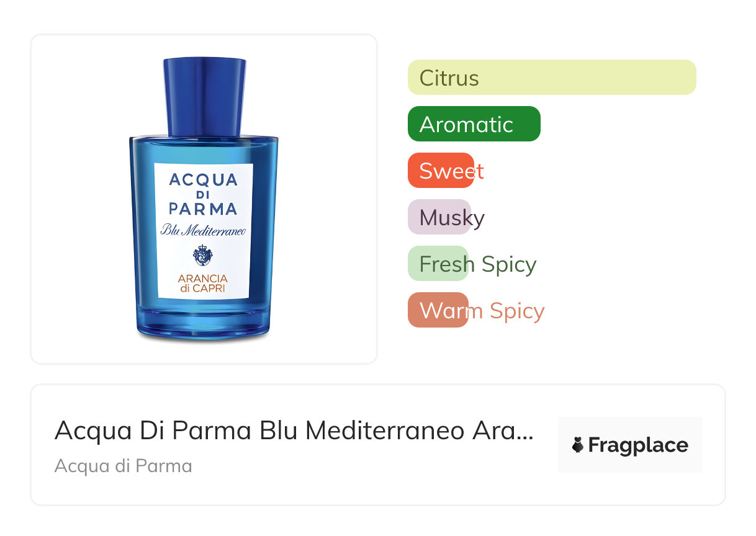The height and width of the screenshot is (536, 756).
Task: Click the Fragplace logo icon
Action: click(x=578, y=445)
